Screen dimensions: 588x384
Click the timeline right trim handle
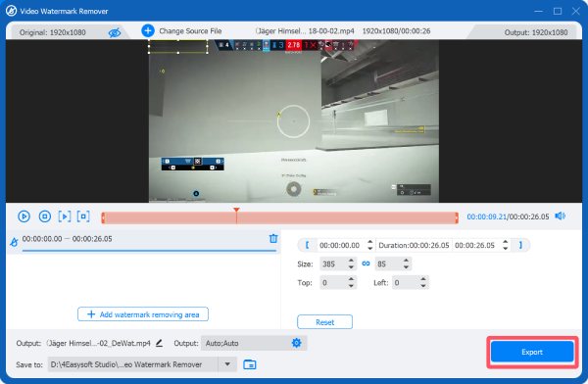tap(457, 217)
